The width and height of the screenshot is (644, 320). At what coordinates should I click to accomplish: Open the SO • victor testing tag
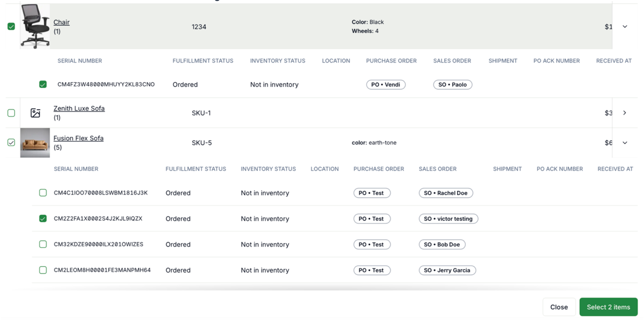(449, 219)
